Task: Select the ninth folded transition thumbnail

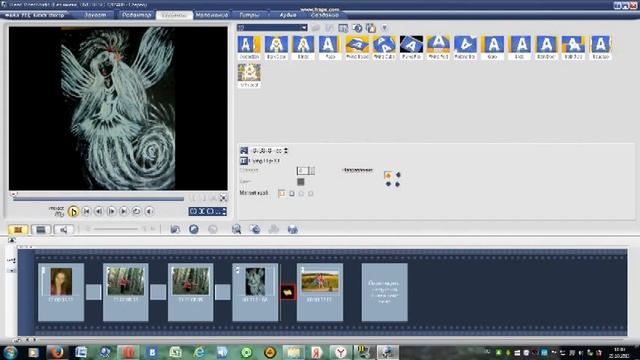Action: pyautogui.click(x=465, y=47)
